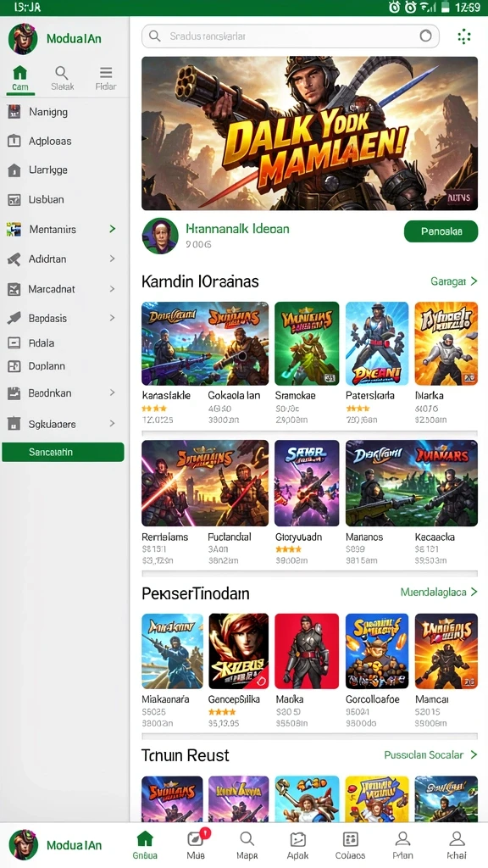
Task: Click the search magnifier in the search bar
Action: [156, 36]
